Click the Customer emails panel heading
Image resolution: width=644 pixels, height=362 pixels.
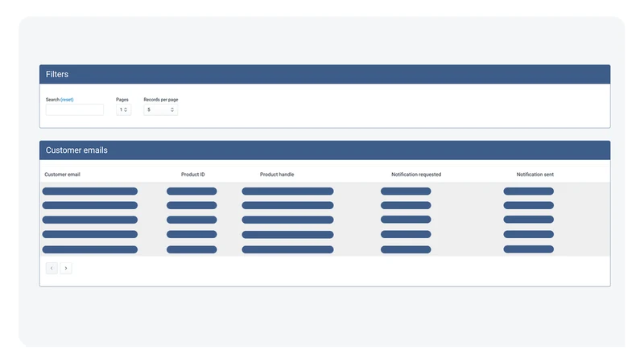[x=76, y=150]
